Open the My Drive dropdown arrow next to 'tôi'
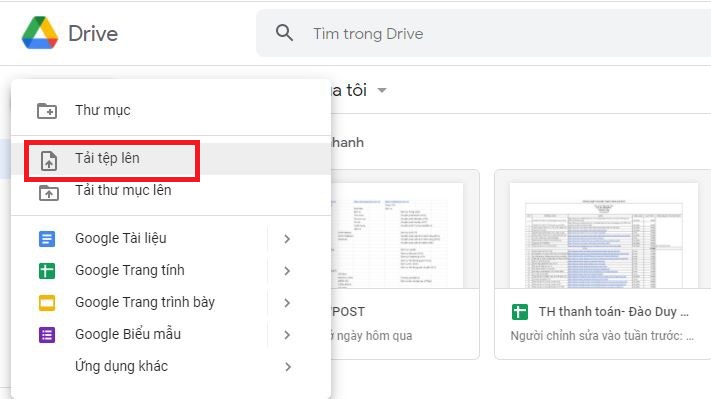The image size is (711, 399). click(x=382, y=90)
